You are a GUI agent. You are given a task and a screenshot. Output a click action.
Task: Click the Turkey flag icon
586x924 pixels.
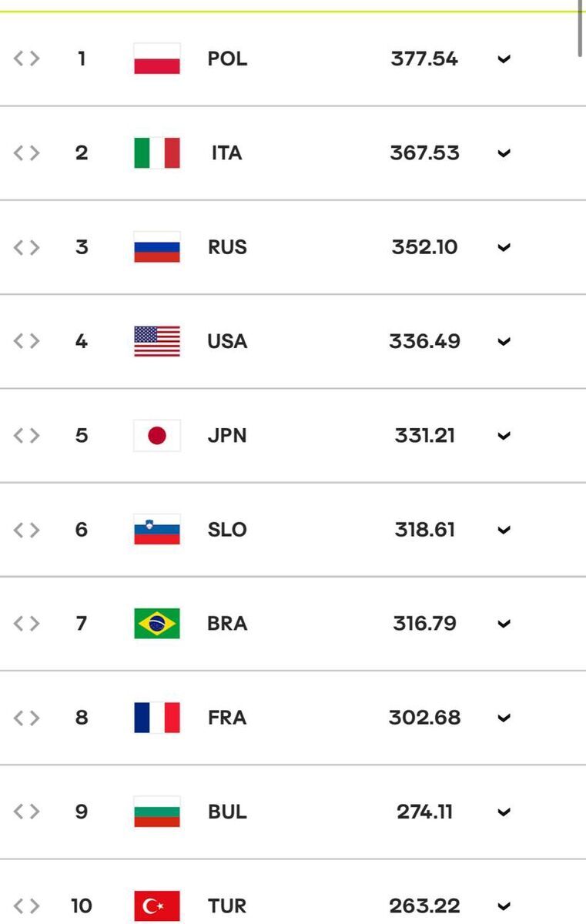point(157,906)
